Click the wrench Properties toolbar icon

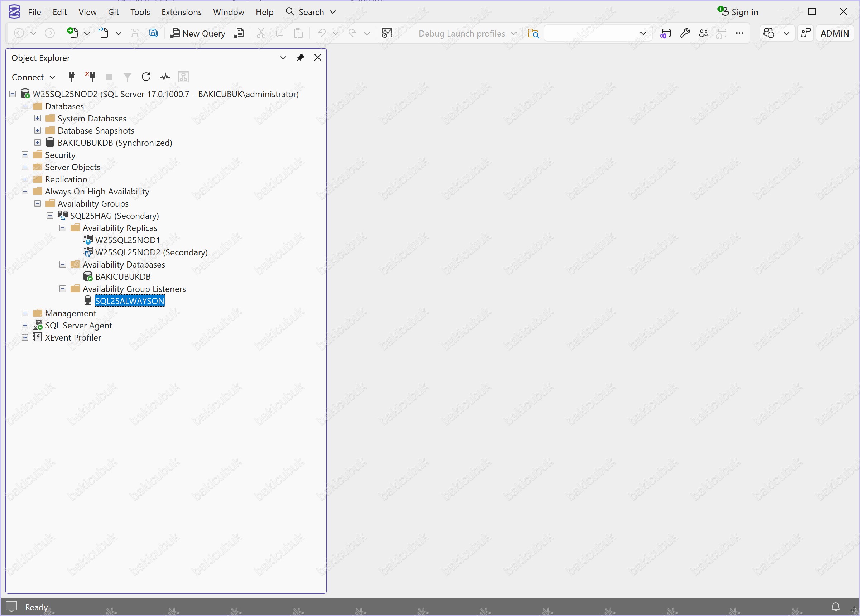click(x=684, y=33)
